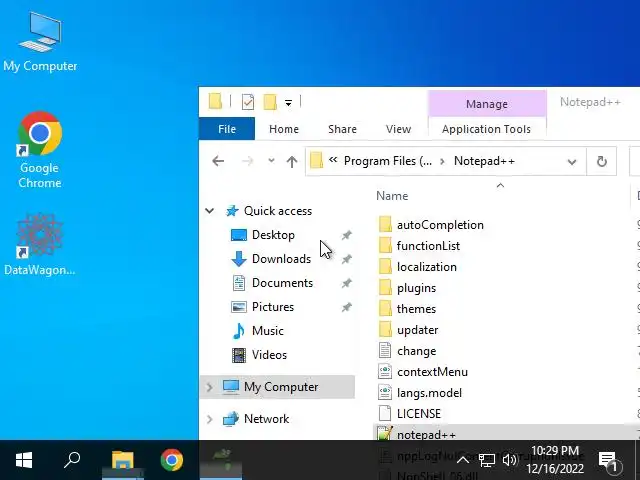Click File Explorer on the taskbar

122,460
